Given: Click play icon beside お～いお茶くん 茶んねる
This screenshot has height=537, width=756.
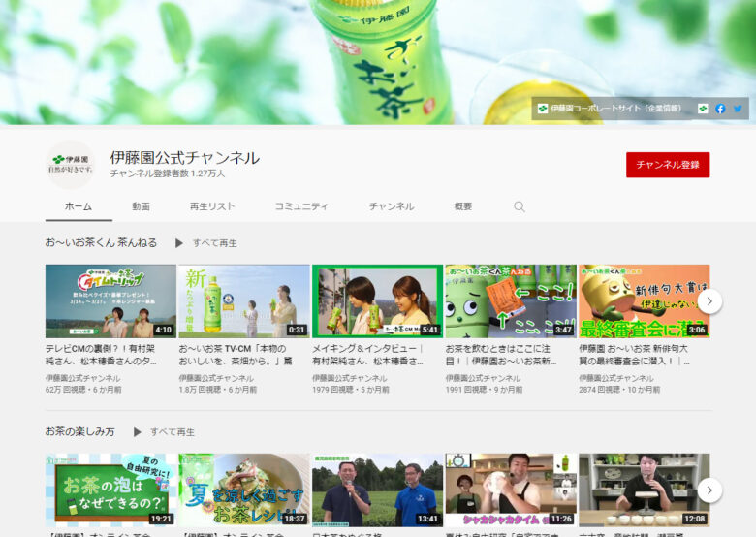Looking at the screenshot, I should [x=179, y=243].
